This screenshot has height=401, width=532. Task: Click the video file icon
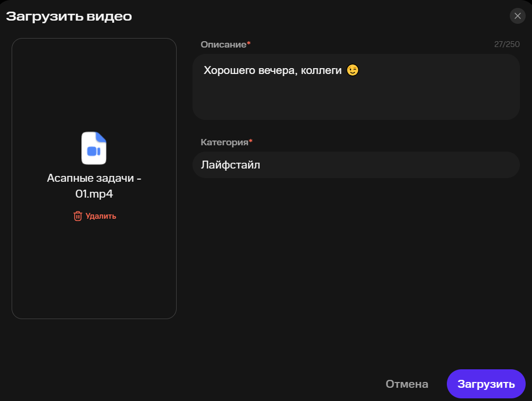click(94, 148)
